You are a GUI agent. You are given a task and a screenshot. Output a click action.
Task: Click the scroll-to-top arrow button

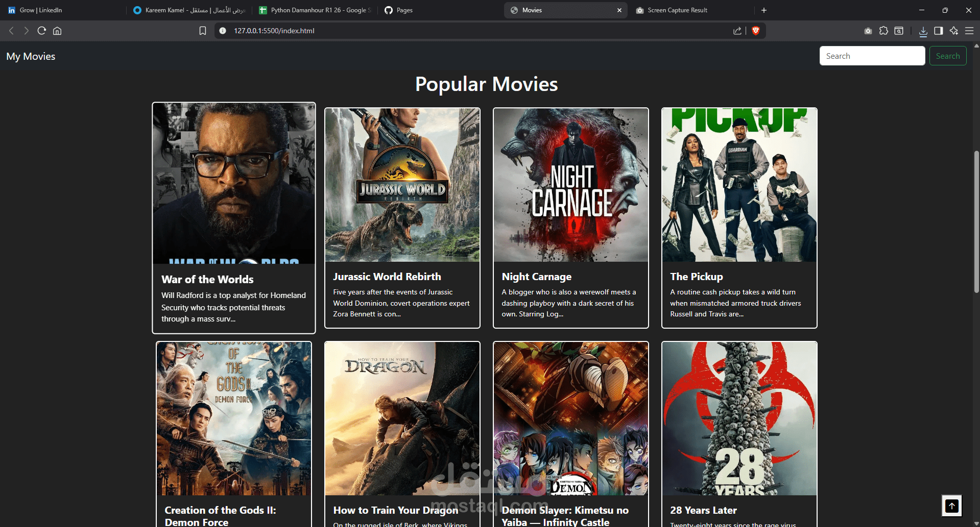pyautogui.click(x=951, y=506)
